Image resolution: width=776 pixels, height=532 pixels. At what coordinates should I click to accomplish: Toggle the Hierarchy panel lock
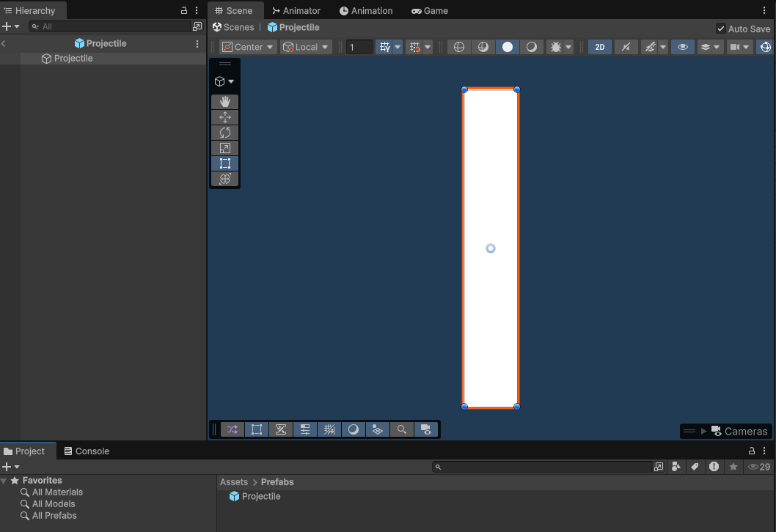click(x=184, y=10)
